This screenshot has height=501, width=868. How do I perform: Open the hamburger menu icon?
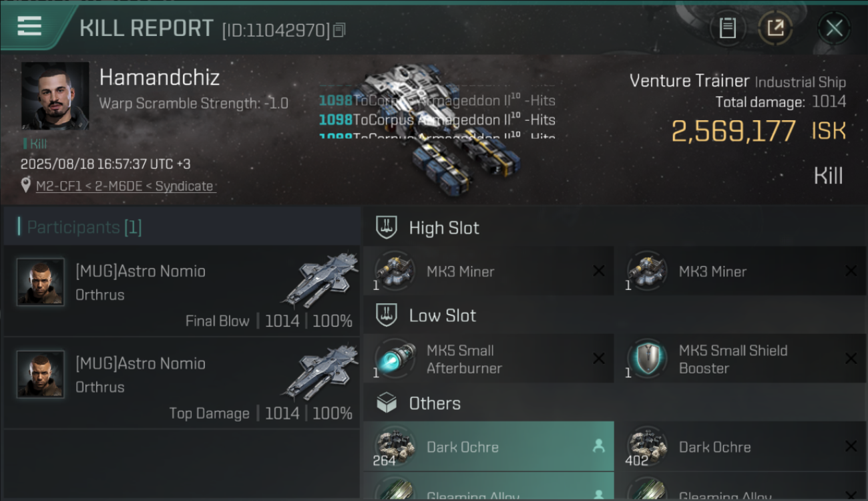29,26
